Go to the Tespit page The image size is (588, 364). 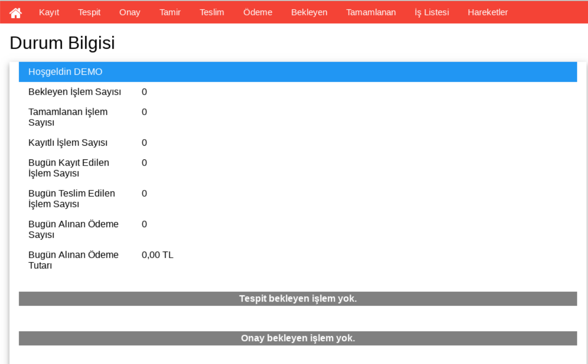pyautogui.click(x=89, y=12)
